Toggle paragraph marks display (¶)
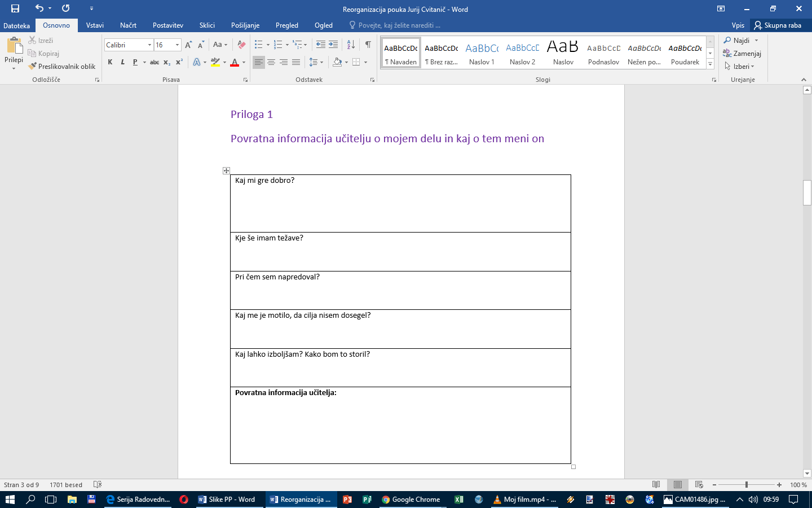812x508 pixels. coord(368,45)
